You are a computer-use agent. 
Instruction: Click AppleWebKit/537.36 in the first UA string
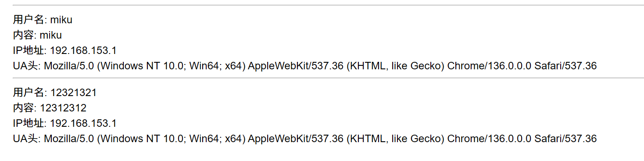click(296, 66)
